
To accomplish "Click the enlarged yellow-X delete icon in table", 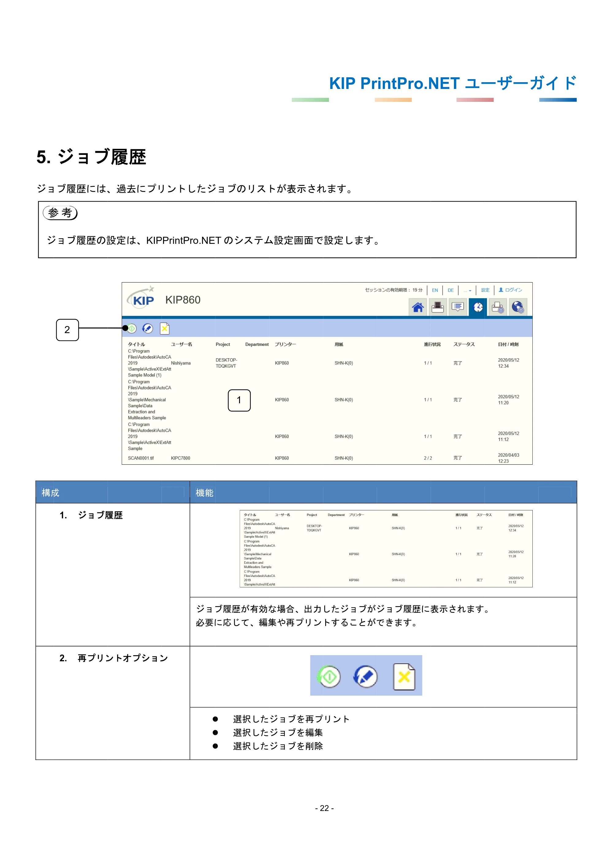I will click(404, 676).
